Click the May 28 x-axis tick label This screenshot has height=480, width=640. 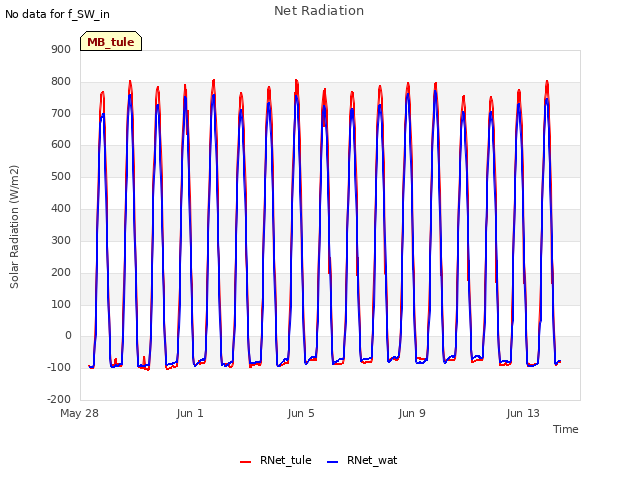pyautogui.click(x=79, y=413)
